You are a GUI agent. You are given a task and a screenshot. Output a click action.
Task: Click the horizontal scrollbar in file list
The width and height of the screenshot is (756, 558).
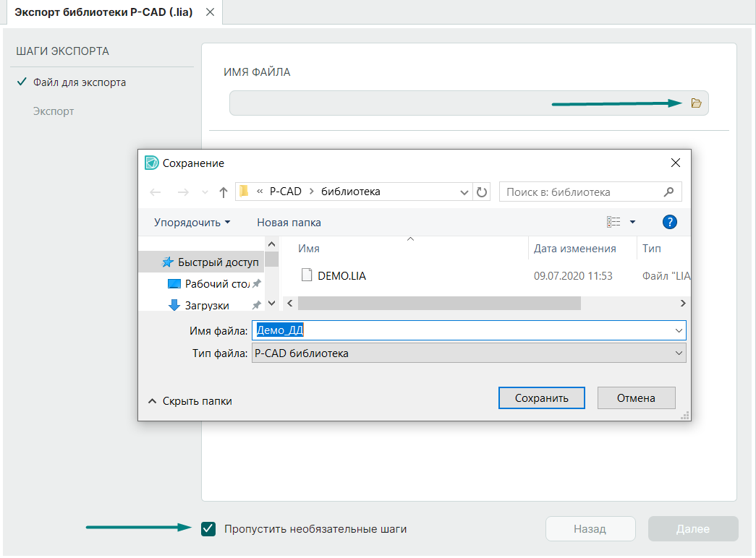click(x=438, y=303)
